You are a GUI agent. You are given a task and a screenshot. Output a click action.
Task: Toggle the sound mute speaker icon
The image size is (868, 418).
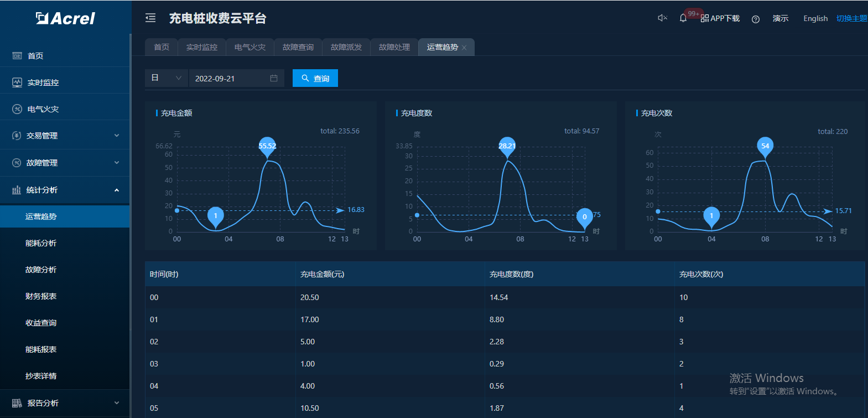[x=662, y=18]
